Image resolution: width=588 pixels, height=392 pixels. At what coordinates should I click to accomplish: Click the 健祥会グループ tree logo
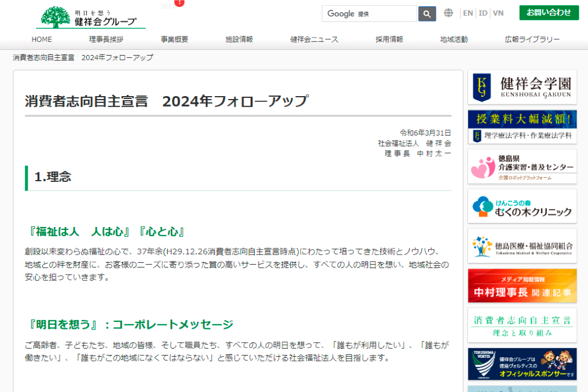click(x=90, y=17)
